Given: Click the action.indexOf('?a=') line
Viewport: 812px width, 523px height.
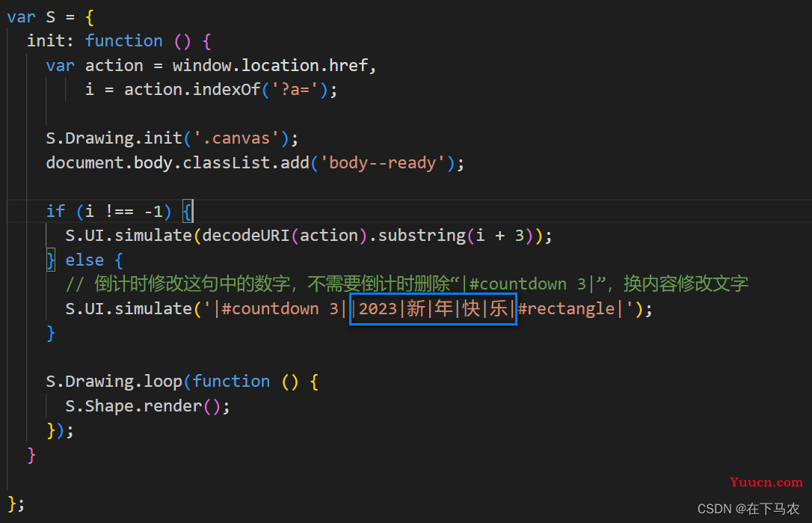Looking at the screenshot, I should coord(212,90).
